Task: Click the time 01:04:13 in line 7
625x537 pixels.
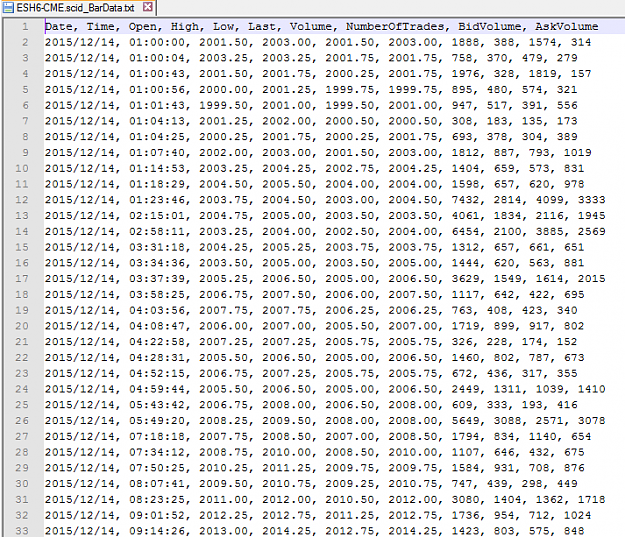Action: pos(157,121)
